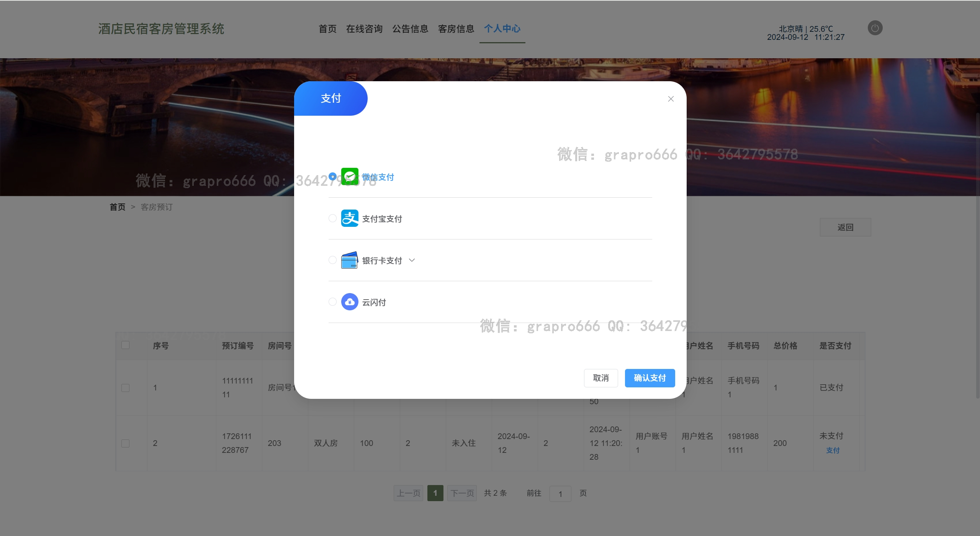Click the Alipay blue icon
The width and height of the screenshot is (980, 536).
pyautogui.click(x=349, y=218)
